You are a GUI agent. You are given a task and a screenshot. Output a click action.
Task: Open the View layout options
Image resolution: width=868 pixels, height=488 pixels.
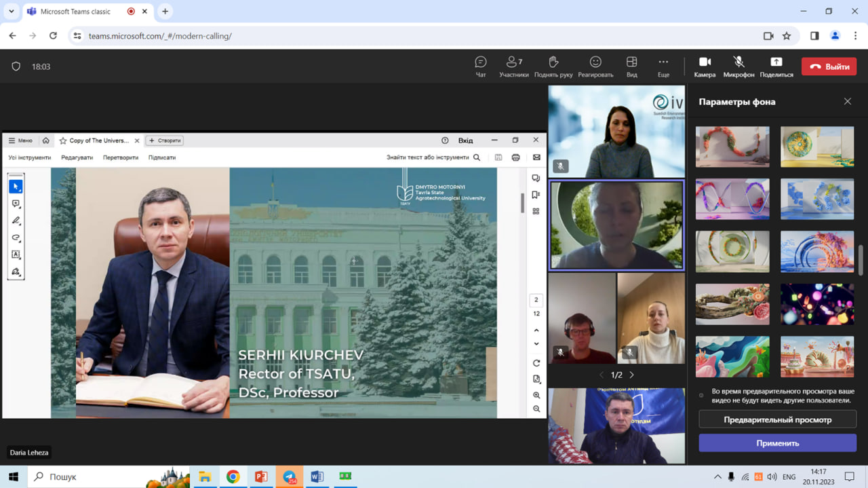631,66
